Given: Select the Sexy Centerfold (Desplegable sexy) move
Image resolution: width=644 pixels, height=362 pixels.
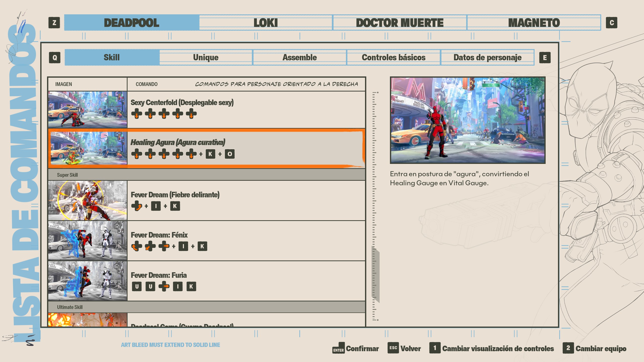Looking at the screenshot, I should (207, 110).
